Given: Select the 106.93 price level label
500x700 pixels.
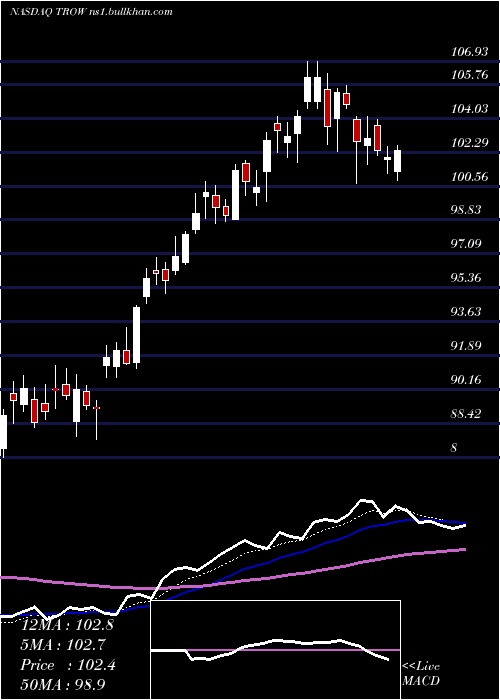Looking at the screenshot, I should click(x=470, y=52).
